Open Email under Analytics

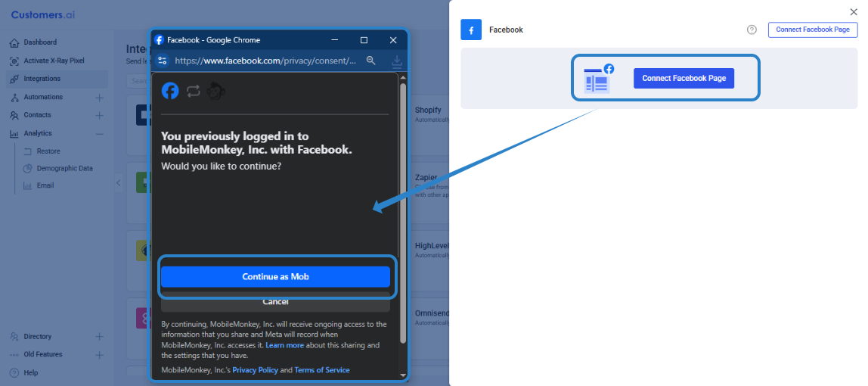[x=45, y=185]
